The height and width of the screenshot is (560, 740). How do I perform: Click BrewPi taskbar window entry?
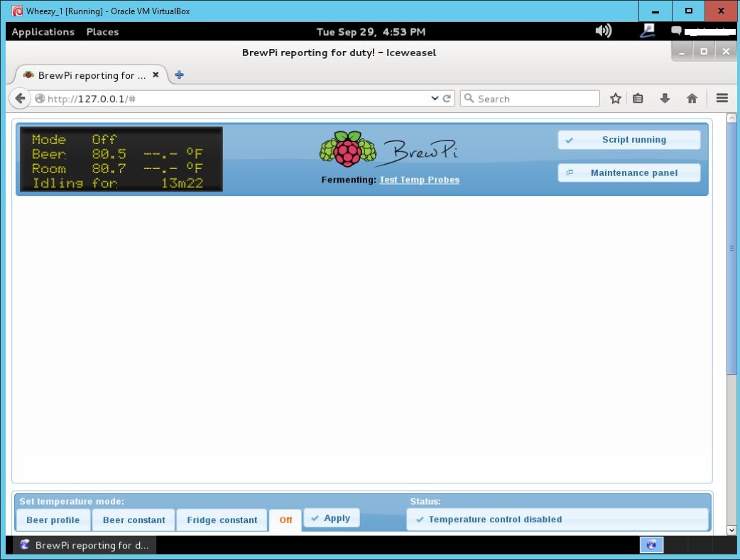85,545
